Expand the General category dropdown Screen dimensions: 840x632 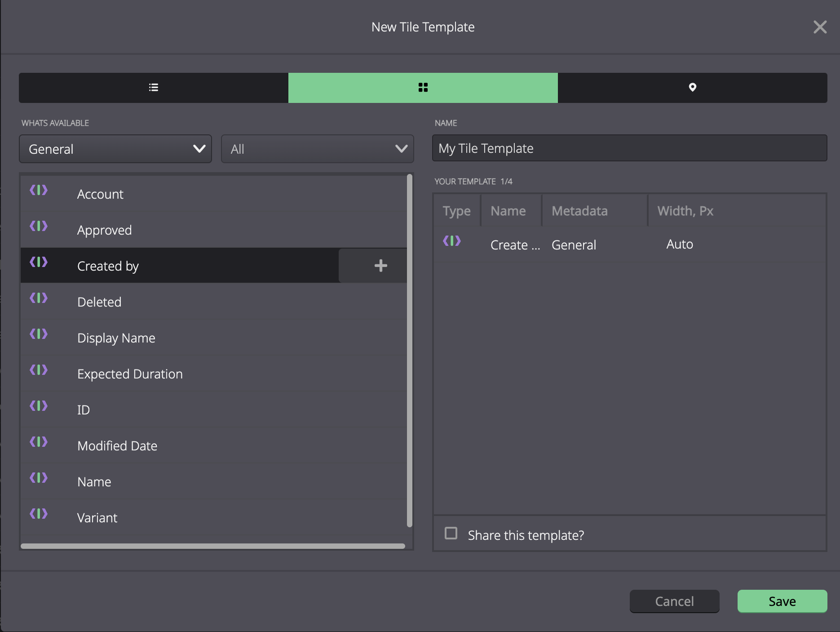115,149
